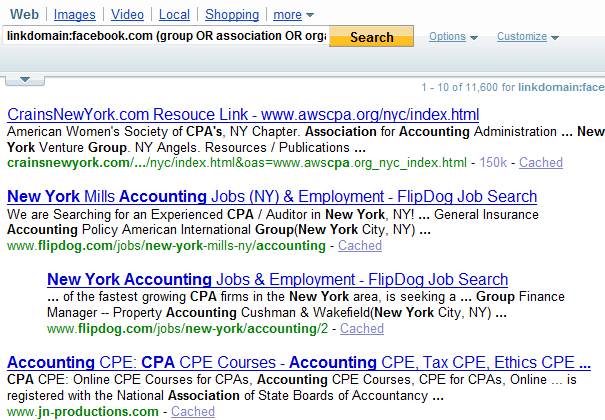Expand the small collapse tab below search box
605x420 pixels.
click(x=25, y=80)
